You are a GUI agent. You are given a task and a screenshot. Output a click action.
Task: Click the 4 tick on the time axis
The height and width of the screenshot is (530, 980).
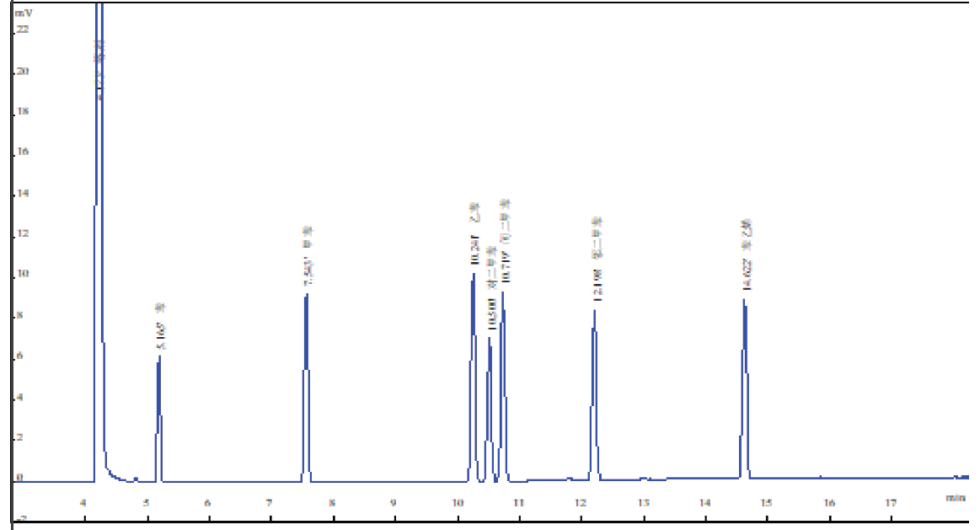coord(83,503)
